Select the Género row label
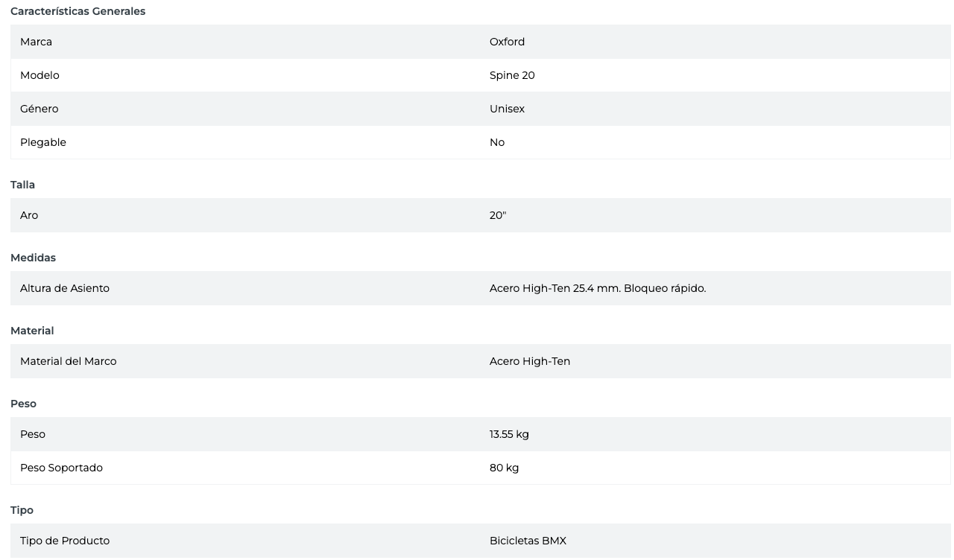 coord(39,109)
